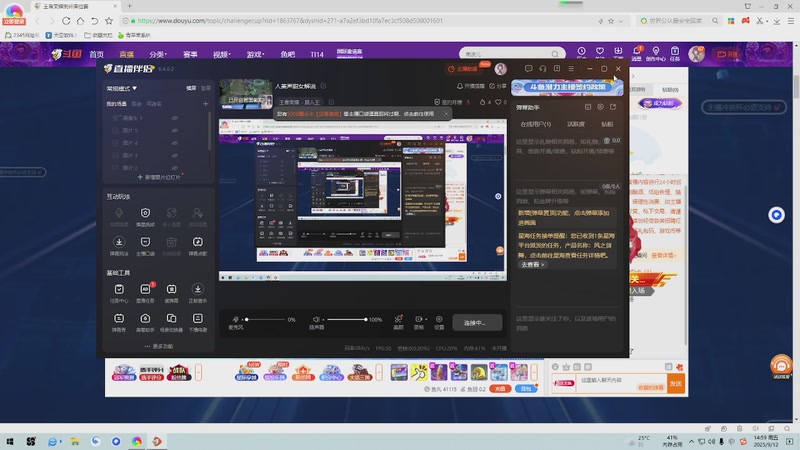800x450 pixels.
Task: Click the settings icon in 弹幕助手 panel header
Action: pos(601,107)
